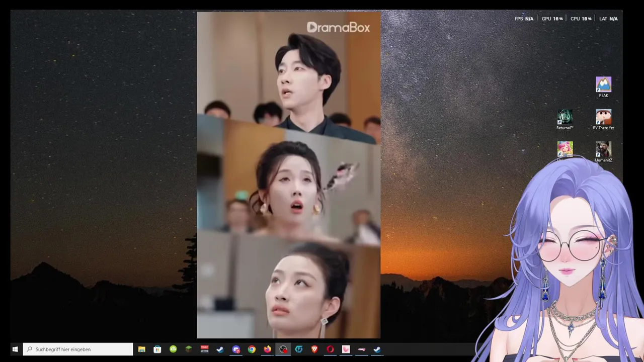This screenshot has height=362, width=644.
Task: Open the pink-haired anime game desktop shortcut
Action: pos(565,150)
